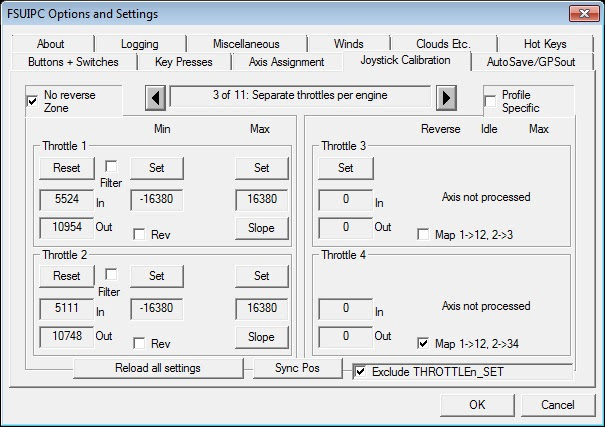Screen dimensions: 605x427
Task: Click Throttle 4 Out value field
Action: (x=346, y=336)
